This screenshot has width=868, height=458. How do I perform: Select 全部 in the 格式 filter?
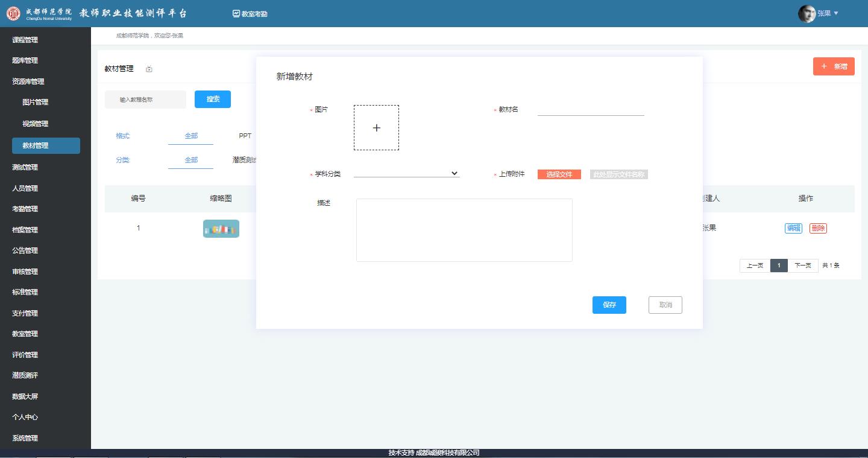click(x=191, y=136)
